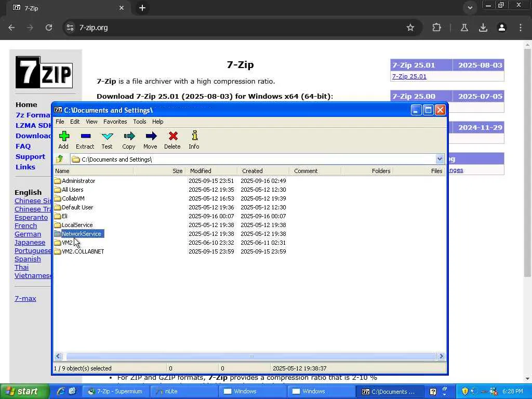Open Internet Explorer quick launch icon
532x399 pixels.
click(x=61, y=391)
